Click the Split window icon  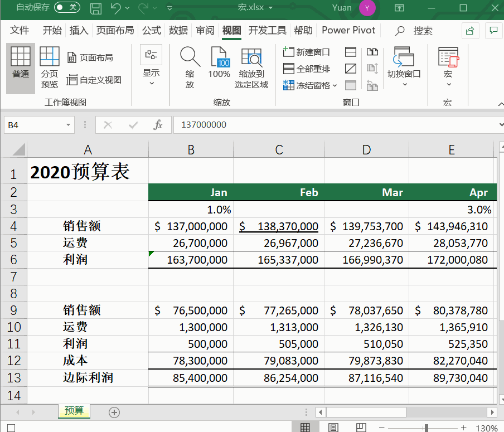coord(350,52)
